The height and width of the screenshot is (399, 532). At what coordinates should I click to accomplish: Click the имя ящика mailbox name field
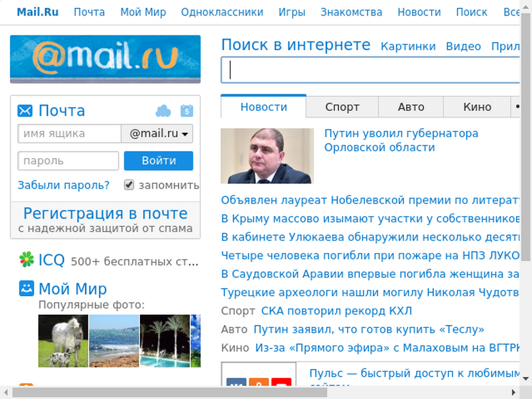[x=70, y=134]
